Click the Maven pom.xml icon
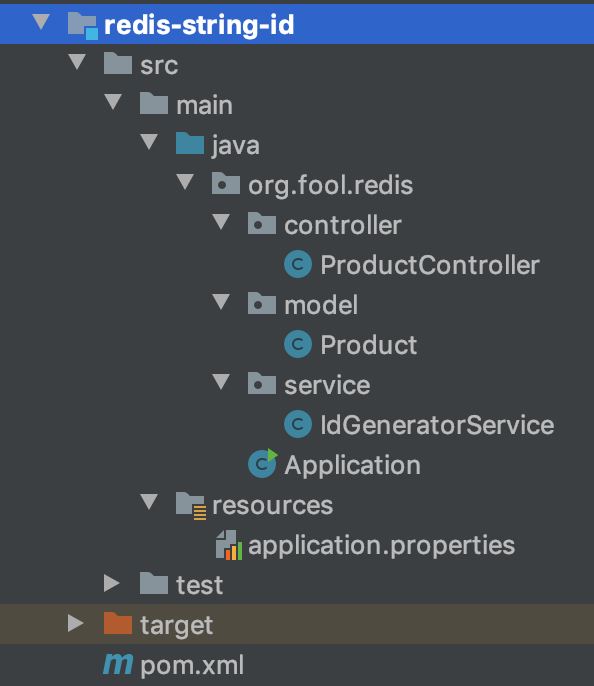The width and height of the screenshot is (594, 686). point(118,664)
